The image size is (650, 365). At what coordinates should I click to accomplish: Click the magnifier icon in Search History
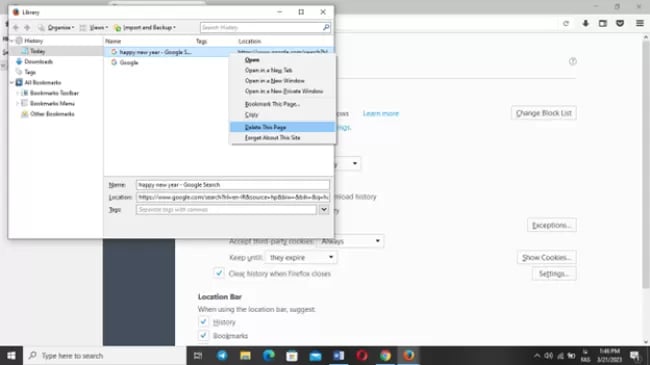coord(326,27)
